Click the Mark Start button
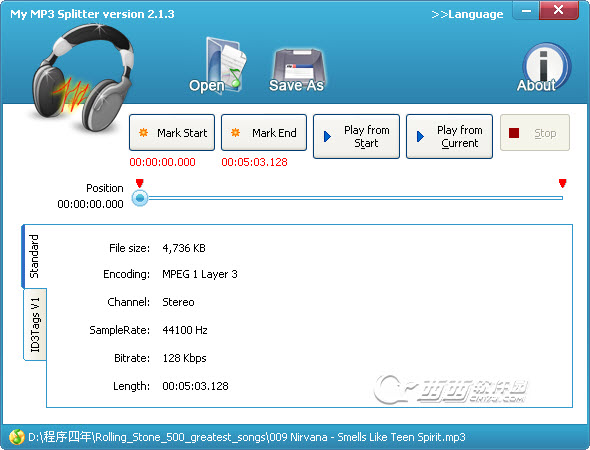Viewport: 590px width, 450px height. (x=172, y=133)
